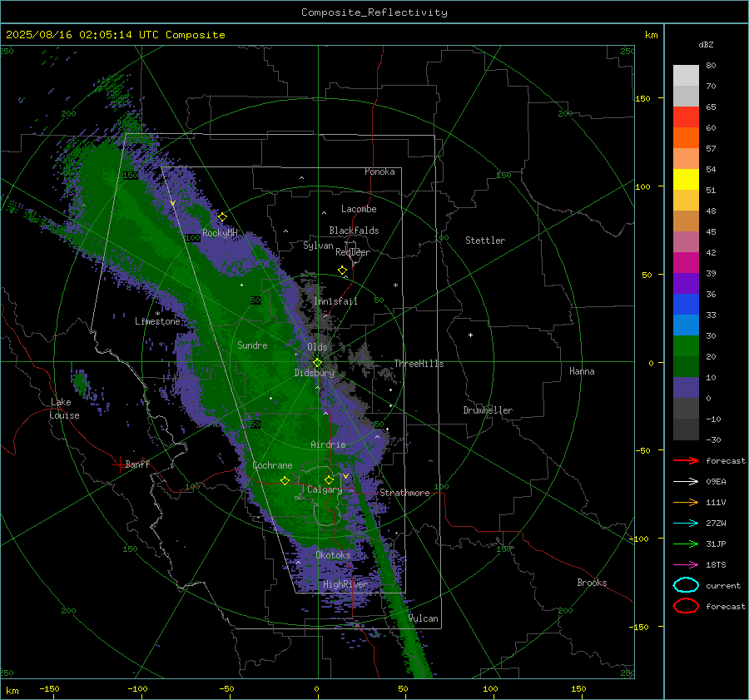The width and height of the screenshot is (749, 700).
Task: Click the Composite_Reflectivity title text
Action: coord(374,12)
